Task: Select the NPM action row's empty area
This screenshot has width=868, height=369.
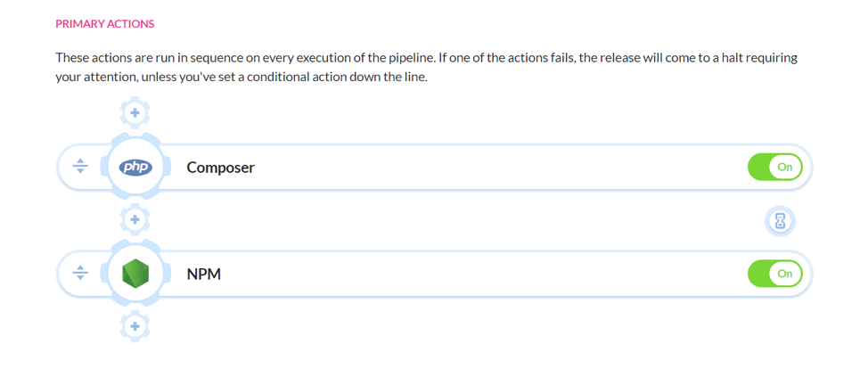Action: (x=490, y=274)
